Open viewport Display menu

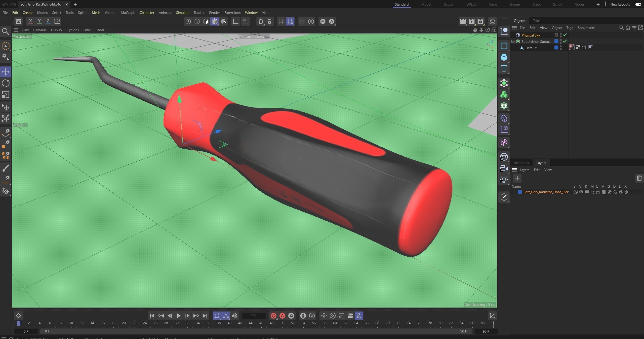pyautogui.click(x=56, y=30)
